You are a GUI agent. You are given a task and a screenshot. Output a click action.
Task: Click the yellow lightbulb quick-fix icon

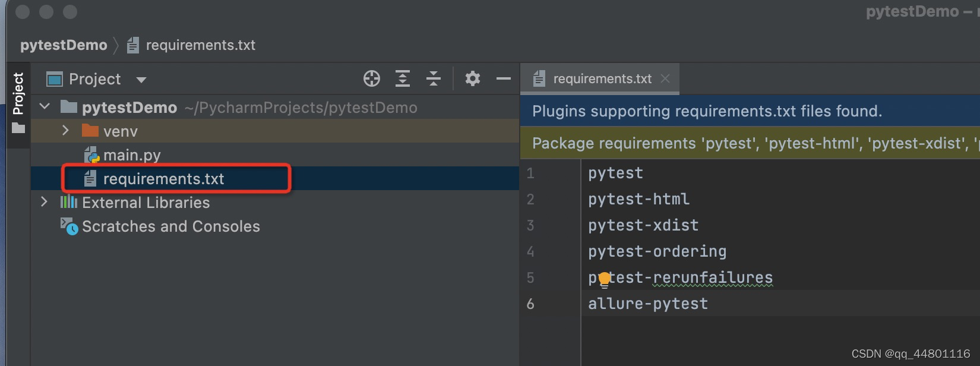[604, 279]
